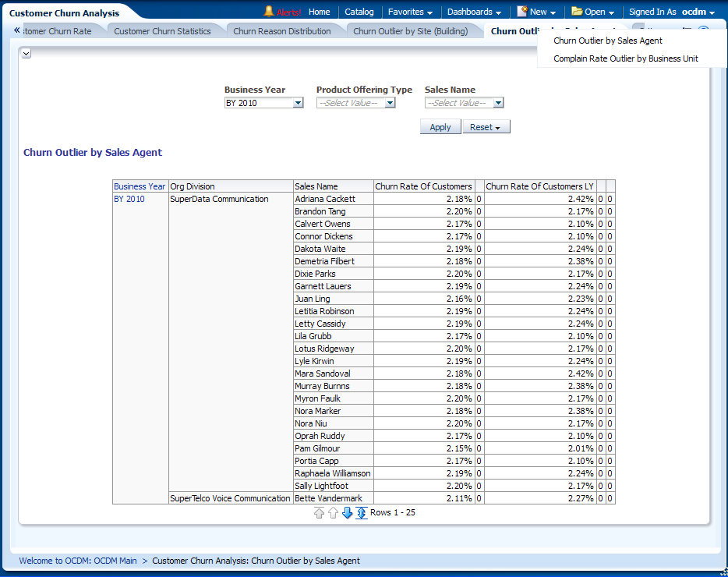Open the Dashboards menu
The height and width of the screenshot is (577, 728).
tap(474, 12)
